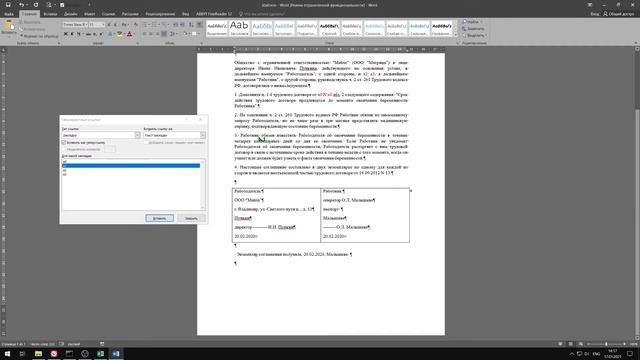Toggle paragraph marks display

200,25
